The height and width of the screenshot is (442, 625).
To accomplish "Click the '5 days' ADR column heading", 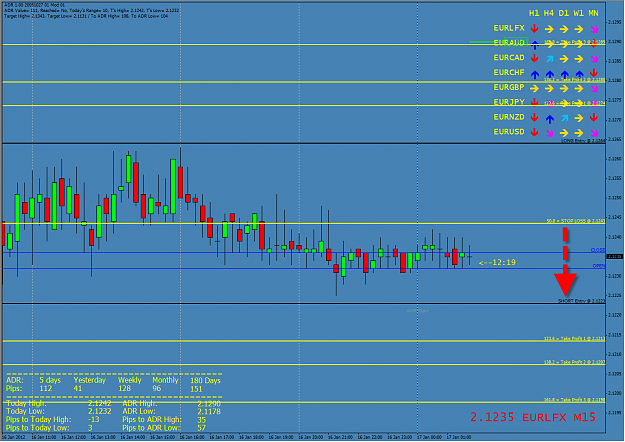I will point(50,380).
